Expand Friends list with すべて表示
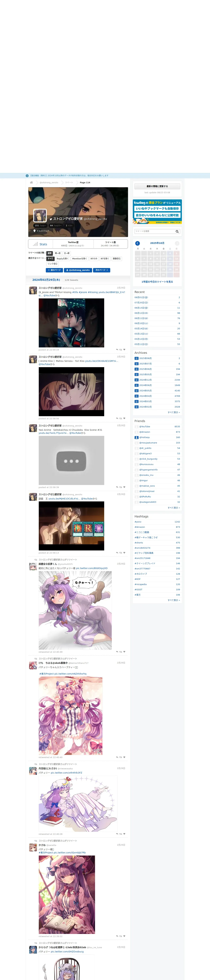The height and width of the screenshot is (980, 210). point(174,507)
